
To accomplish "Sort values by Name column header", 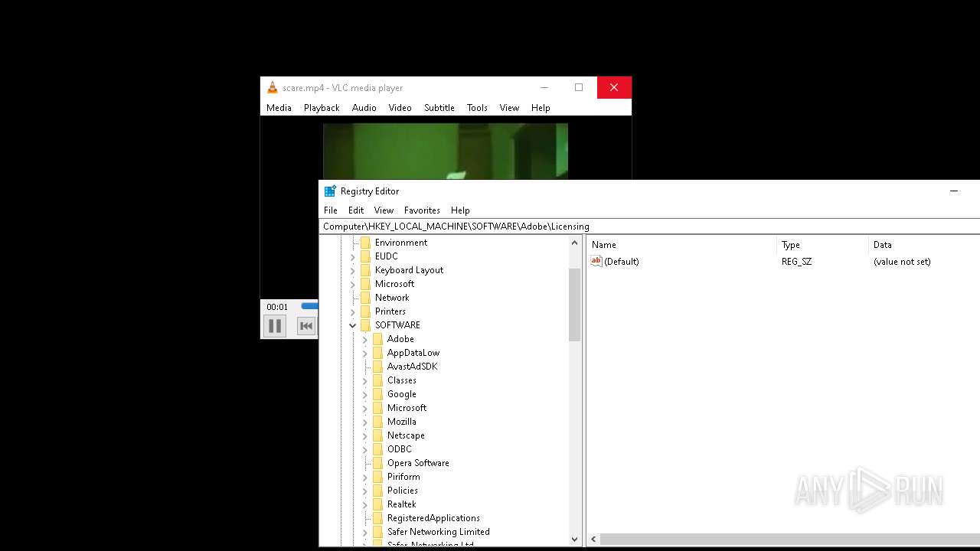I will (x=681, y=245).
